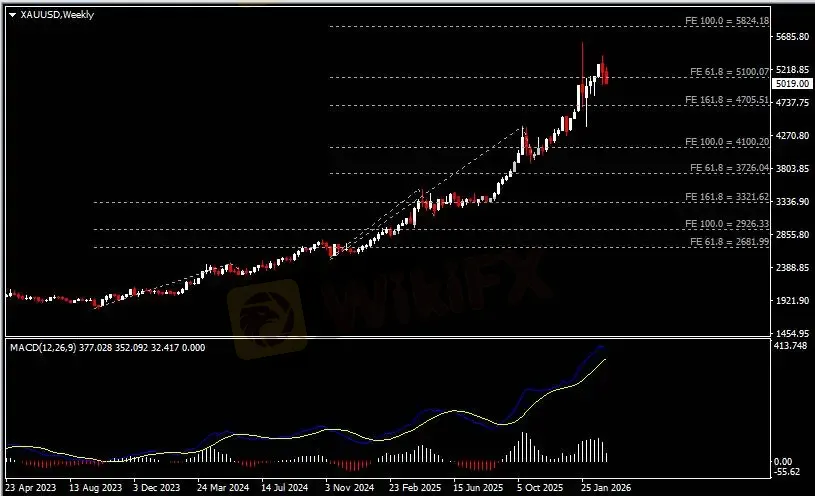Click price scale value 4270.80
Viewport: 815px width, 496px height.
pos(792,136)
